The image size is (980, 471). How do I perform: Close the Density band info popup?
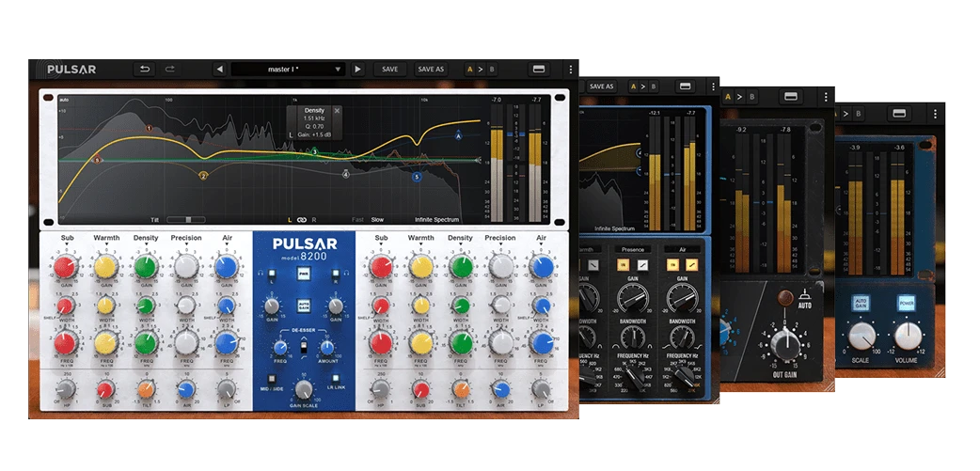337,110
